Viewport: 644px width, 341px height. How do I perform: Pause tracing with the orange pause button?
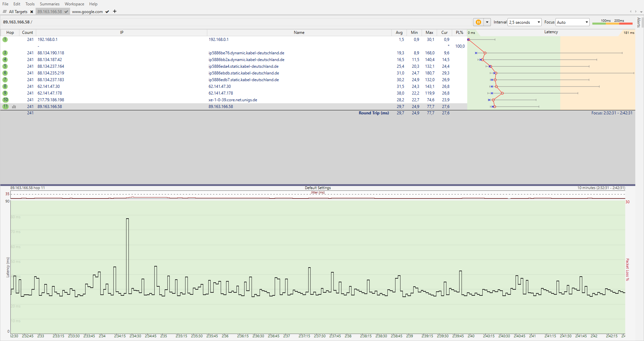[x=478, y=22]
